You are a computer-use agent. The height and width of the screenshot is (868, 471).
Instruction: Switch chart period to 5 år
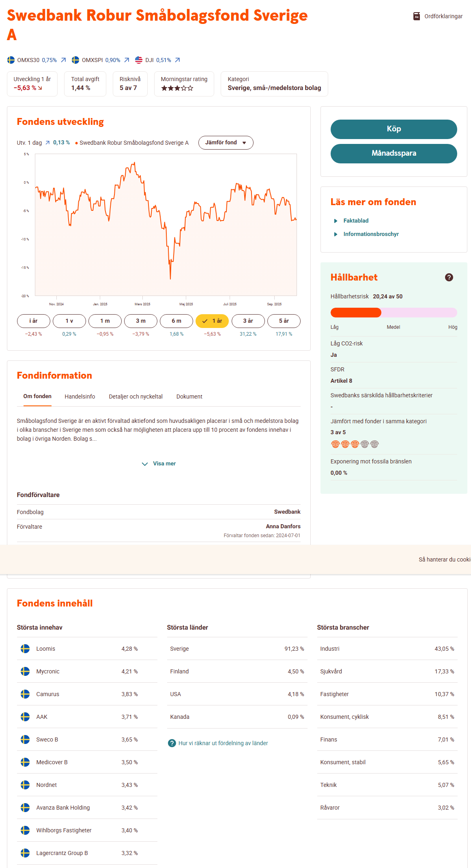284,321
